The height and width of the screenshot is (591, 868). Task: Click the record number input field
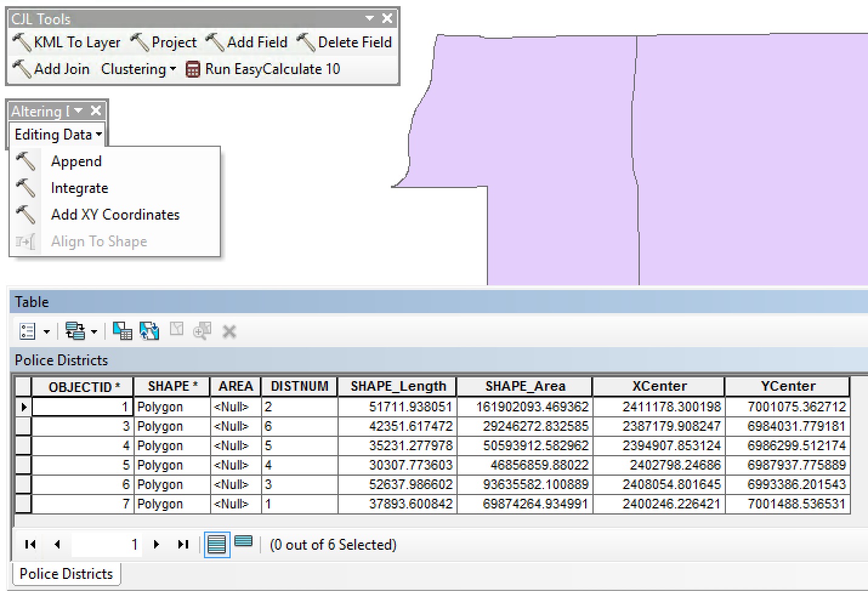pyautogui.click(x=106, y=544)
